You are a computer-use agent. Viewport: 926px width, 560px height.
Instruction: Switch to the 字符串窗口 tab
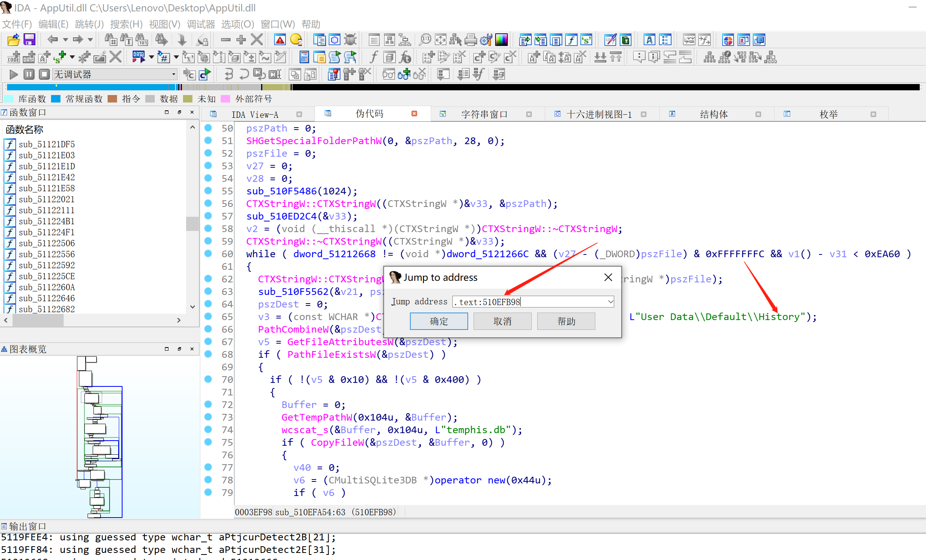(484, 114)
